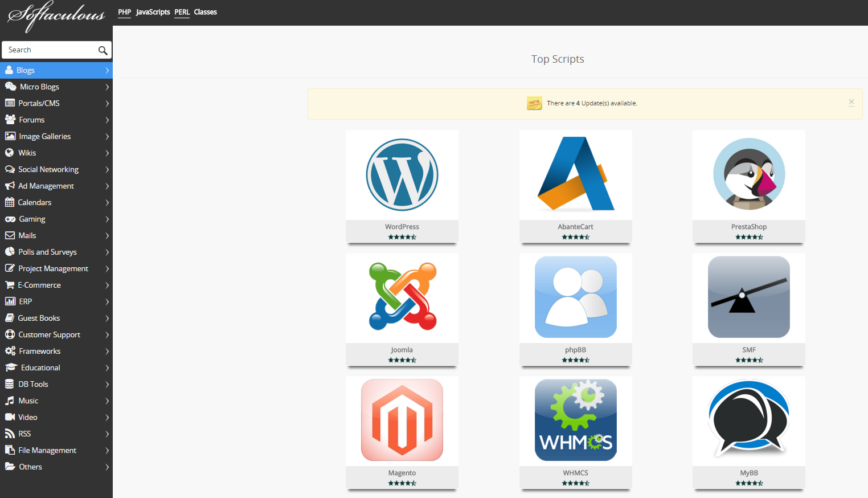Click the Gaming controller icon

(x=10, y=219)
